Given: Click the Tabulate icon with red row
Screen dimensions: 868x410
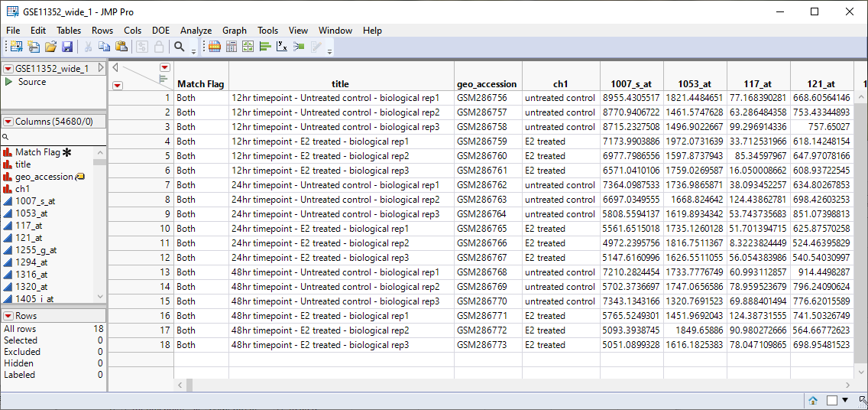Looking at the screenshot, I should (214, 47).
